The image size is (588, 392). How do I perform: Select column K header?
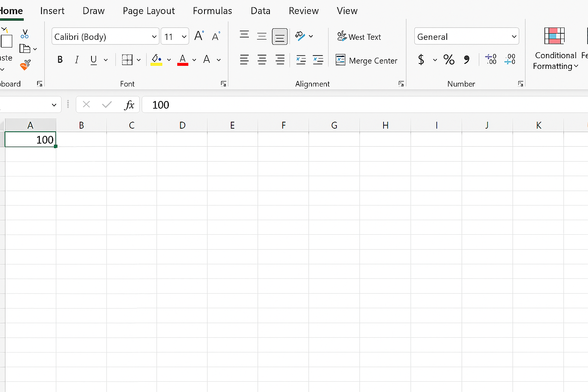[539, 125]
